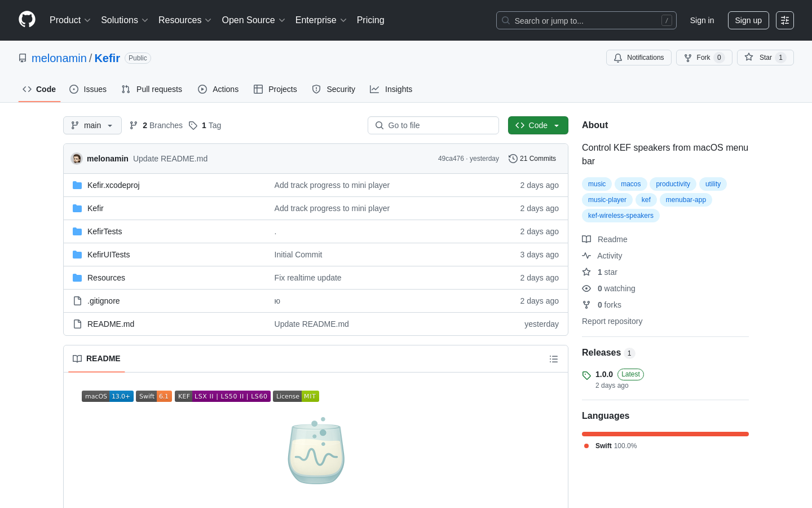This screenshot has width=812, height=508.
Task: Expand the Enterprise menu
Action: [321, 20]
